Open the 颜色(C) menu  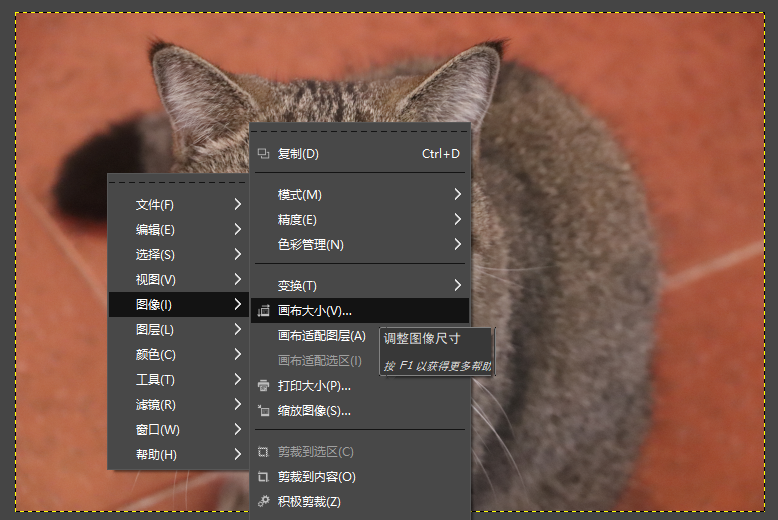pyautogui.click(x=155, y=354)
